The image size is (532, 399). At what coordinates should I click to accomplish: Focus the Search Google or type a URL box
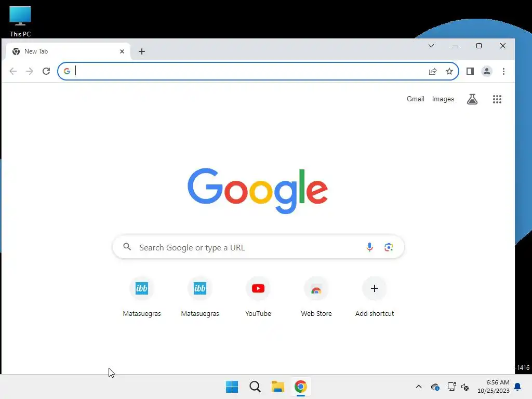tap(258, 247)
